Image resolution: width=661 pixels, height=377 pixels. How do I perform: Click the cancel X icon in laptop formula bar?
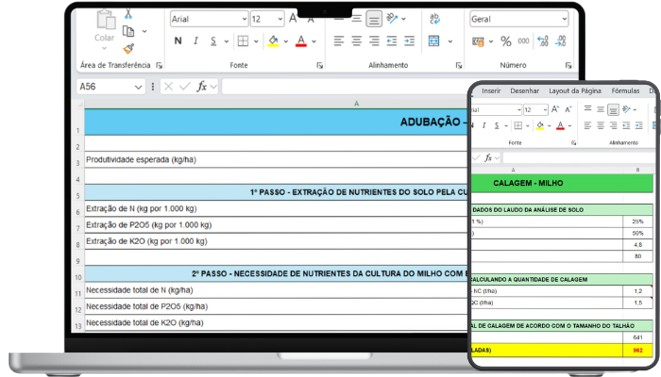168,86
